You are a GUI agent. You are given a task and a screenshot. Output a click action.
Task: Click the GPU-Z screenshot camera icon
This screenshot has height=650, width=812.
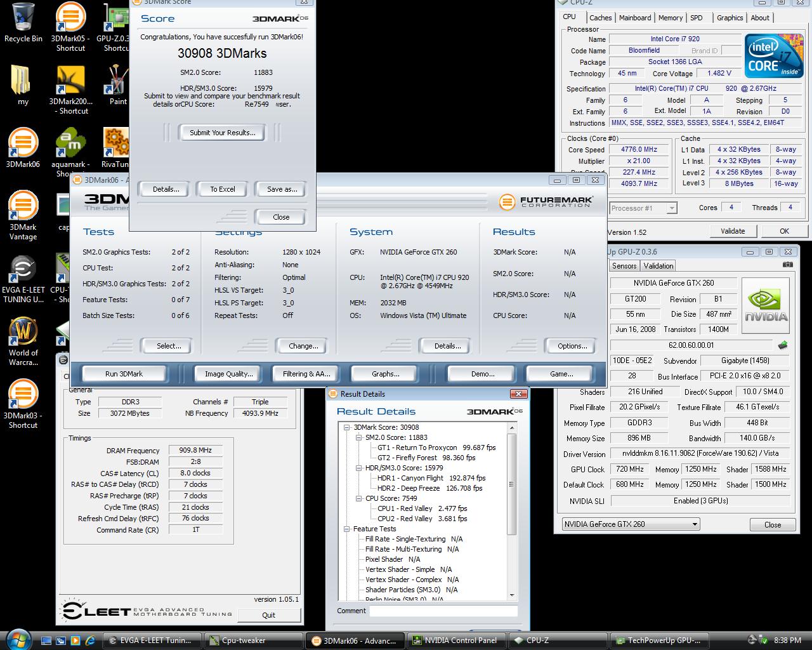click(787, 265)
